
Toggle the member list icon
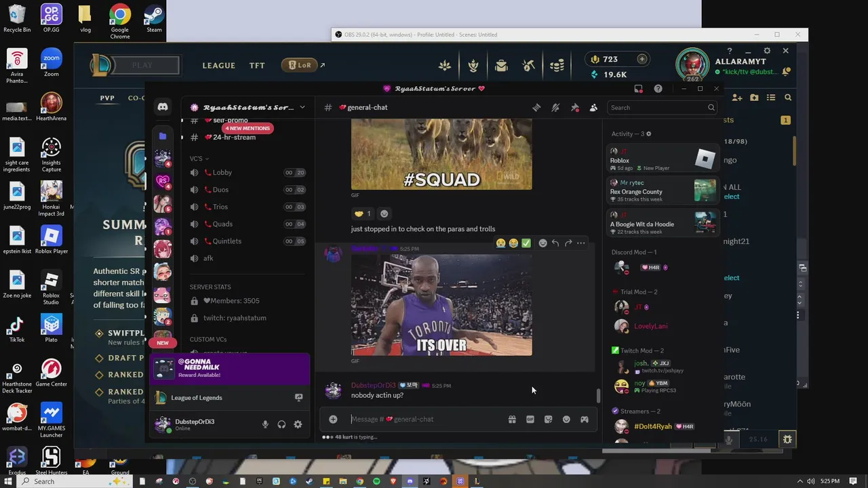593,107
